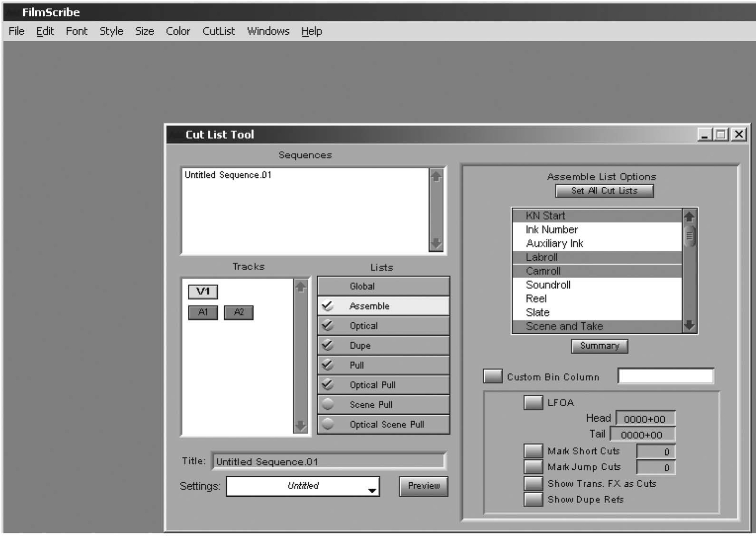Screen dimensions: 756x546
Task: Open the Color menu
Action: [178, 31]
